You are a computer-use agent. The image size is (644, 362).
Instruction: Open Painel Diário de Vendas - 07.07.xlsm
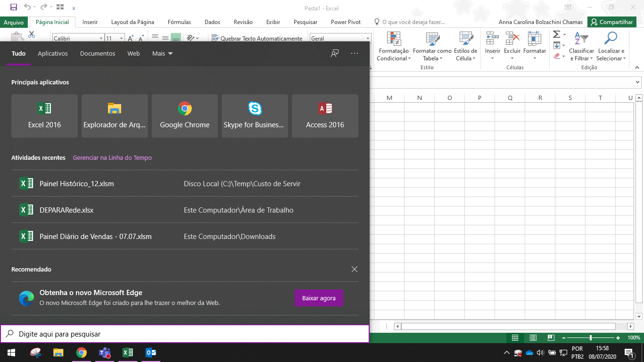185,236
